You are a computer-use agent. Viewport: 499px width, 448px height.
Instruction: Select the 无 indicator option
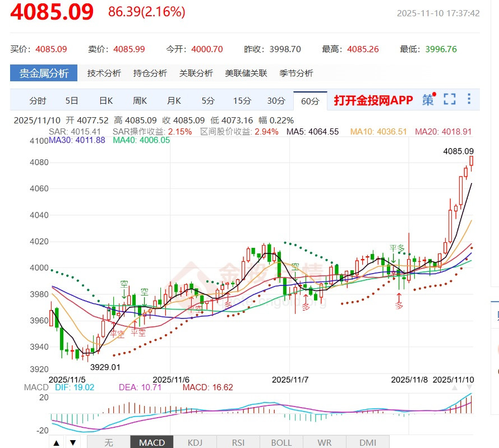[109, 442]
